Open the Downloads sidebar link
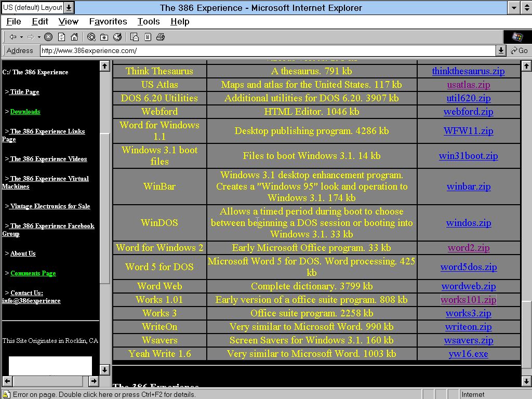 tap(25, 112)
